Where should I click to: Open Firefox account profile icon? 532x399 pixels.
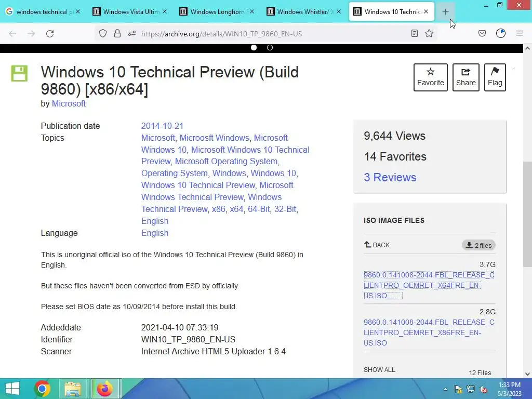(x=501, y=33)
